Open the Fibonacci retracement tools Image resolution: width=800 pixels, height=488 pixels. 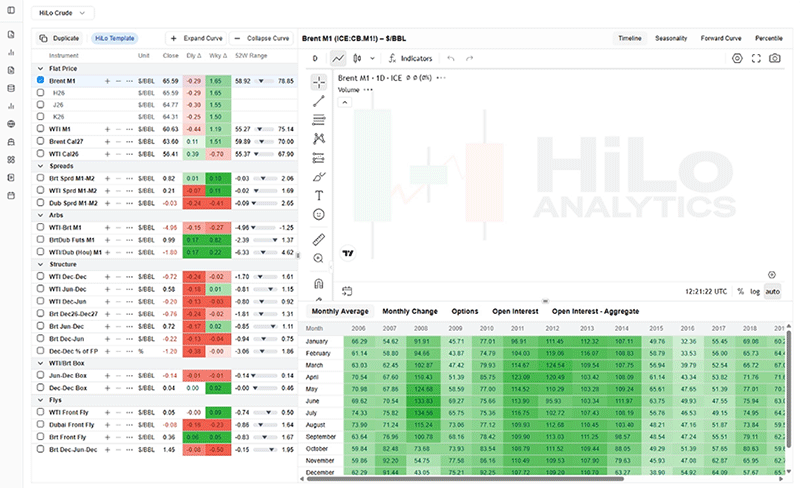point(319,120)
